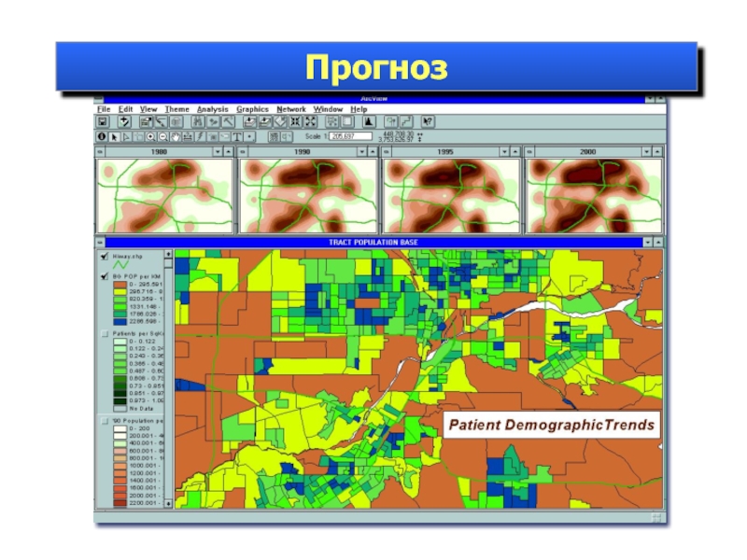Open Theme Properties from the toolbar
Screen dimensions: 747x560
pyautogui.click(x=147, y=122)
